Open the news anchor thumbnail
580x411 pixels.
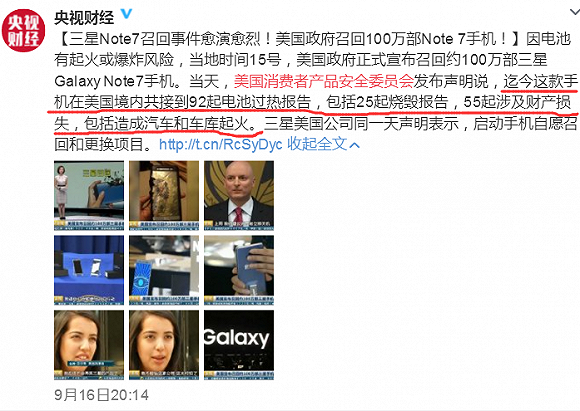89,195
